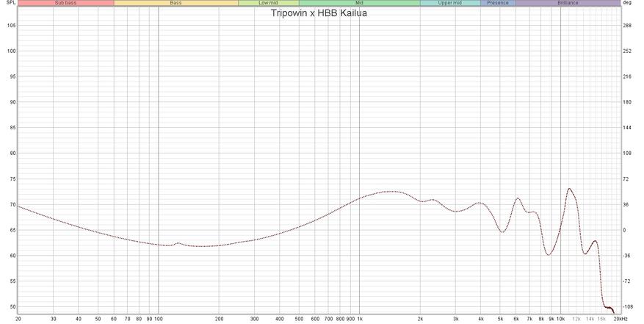Click the 700 frequency axis label
This screenshot has height=324, width=644.
pyautogui.click(x=328, y=319)
